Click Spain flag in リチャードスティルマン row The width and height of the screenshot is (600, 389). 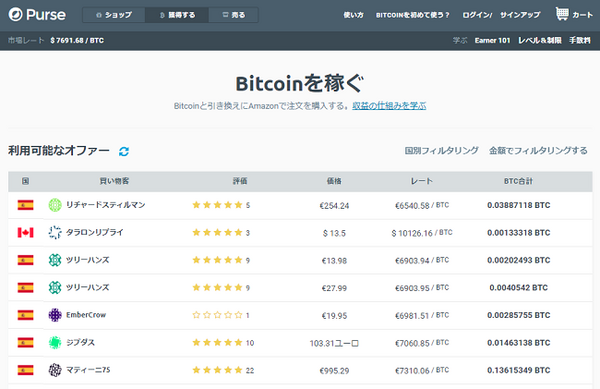coord(25,205)
